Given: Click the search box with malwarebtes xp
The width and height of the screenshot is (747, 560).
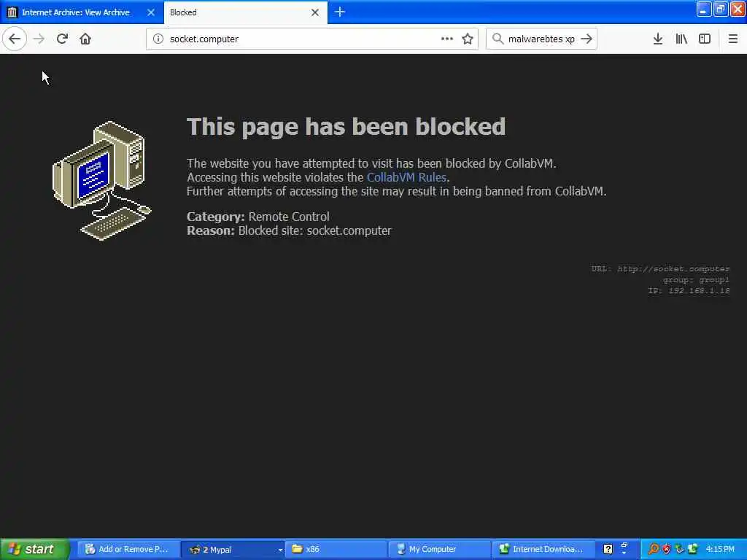Looking at the screenshot, I should [541, 39].
